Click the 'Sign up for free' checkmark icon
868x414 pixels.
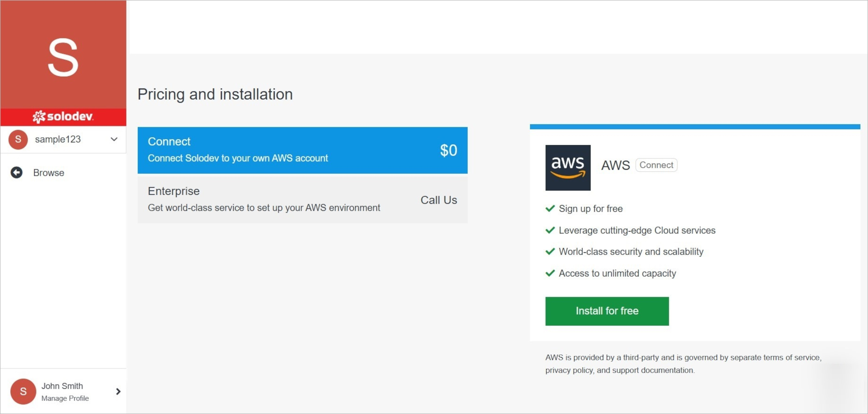(x=550, y=208)
